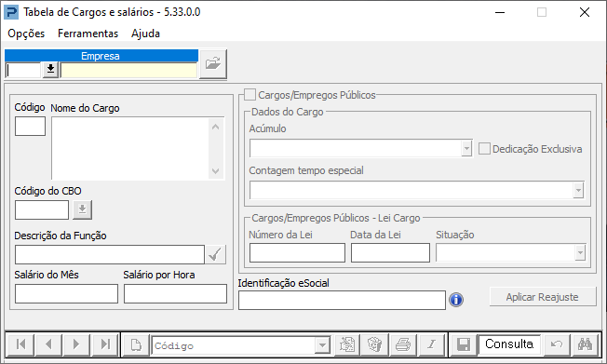This screenshot has width=607, height=364.
Task: Click the Código do CBO lookup arrow button
Action: click(x=82, y=209)
